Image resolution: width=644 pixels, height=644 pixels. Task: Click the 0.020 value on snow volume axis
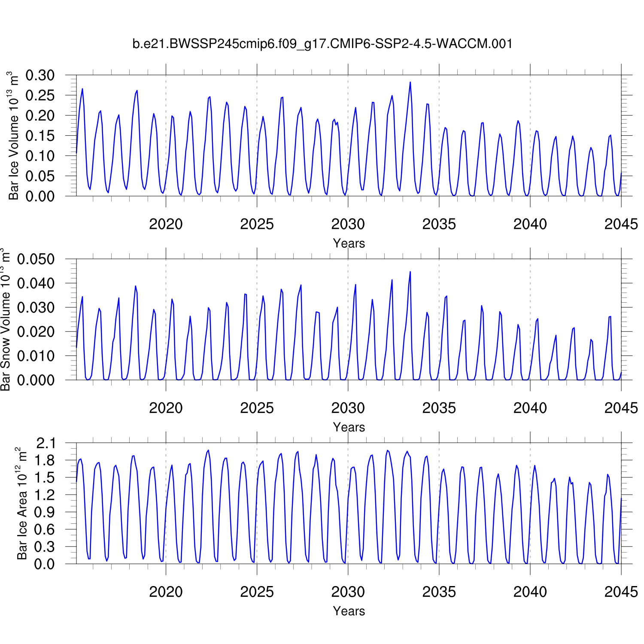coord(36,332)
